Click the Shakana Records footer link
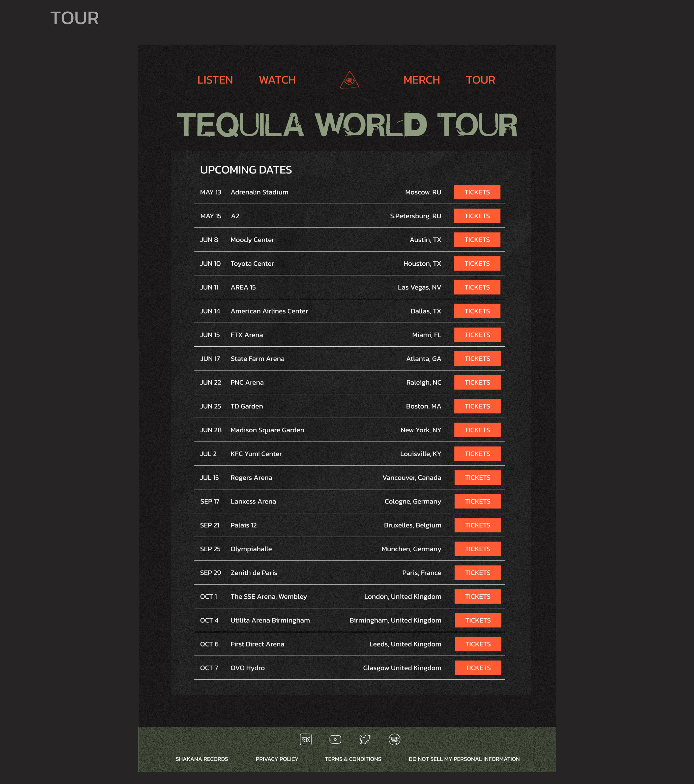Image resolution: width=694 pixels, height=784 pixels. (202, 759)
